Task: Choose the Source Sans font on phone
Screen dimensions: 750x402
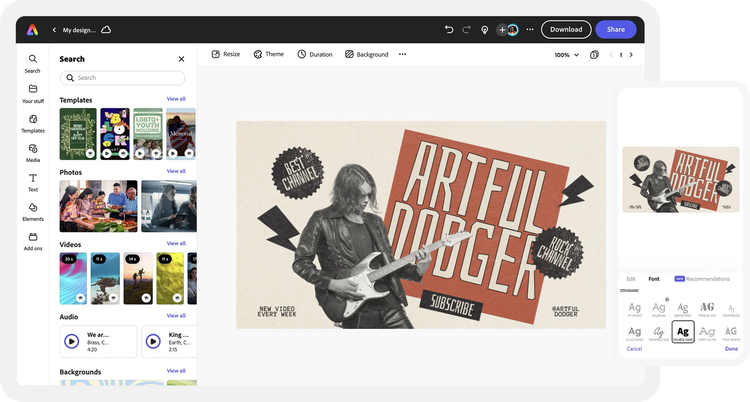Action: (683, 332)
